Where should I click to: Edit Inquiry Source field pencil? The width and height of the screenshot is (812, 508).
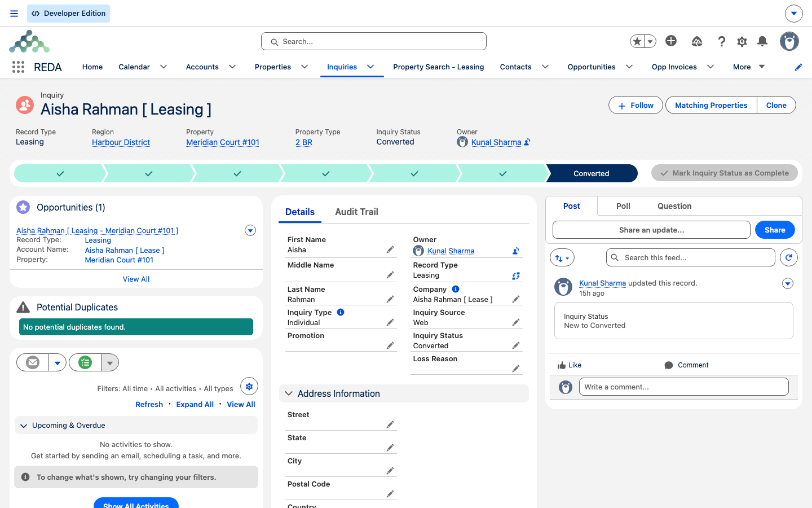(516, 322)
